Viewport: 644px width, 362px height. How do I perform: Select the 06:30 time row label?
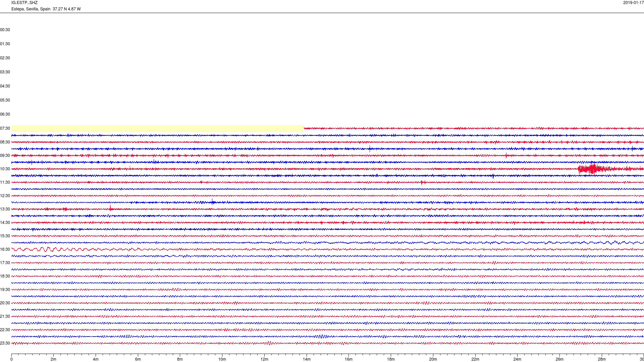pyautogui.click(x=5, y=114)
